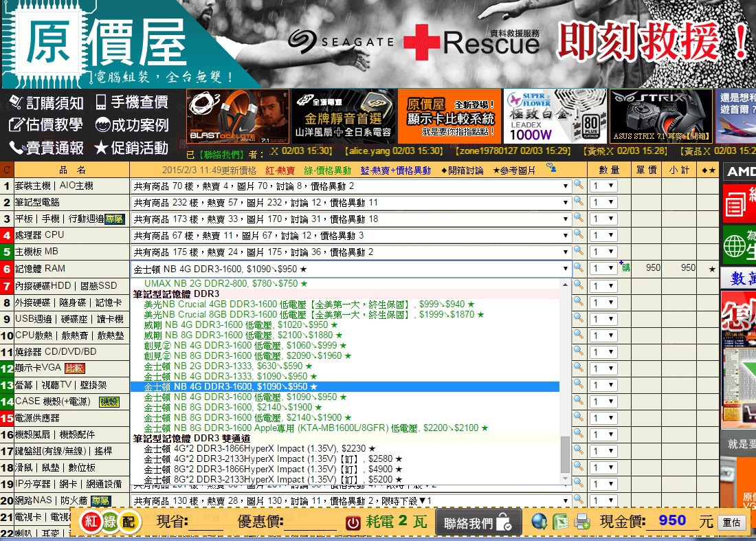Open the BLAST OCELOTE headset ad
The height and width of the screenshot is (541, 756).
coord(238,115)
